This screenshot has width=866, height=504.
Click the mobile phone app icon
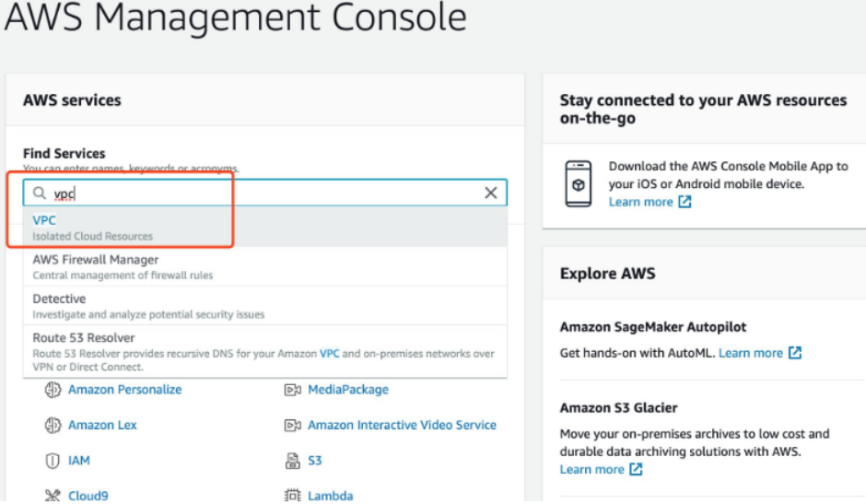click(x=579, y=184)
